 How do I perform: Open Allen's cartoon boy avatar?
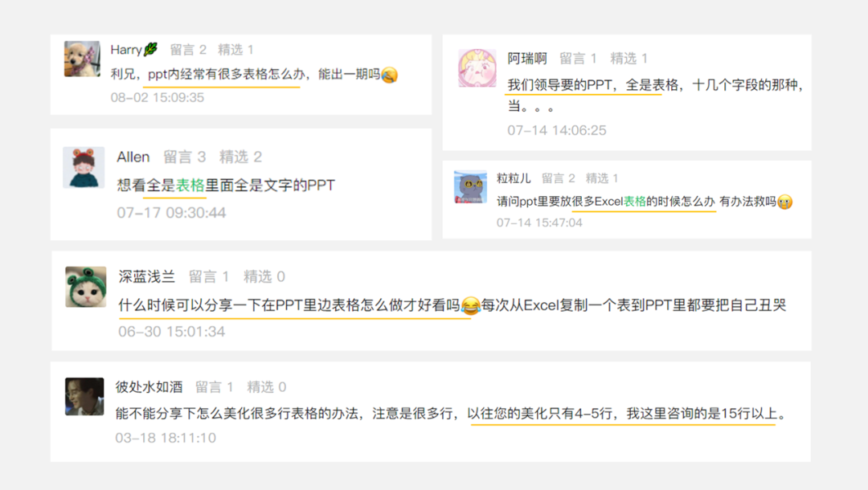click(84, 168)
